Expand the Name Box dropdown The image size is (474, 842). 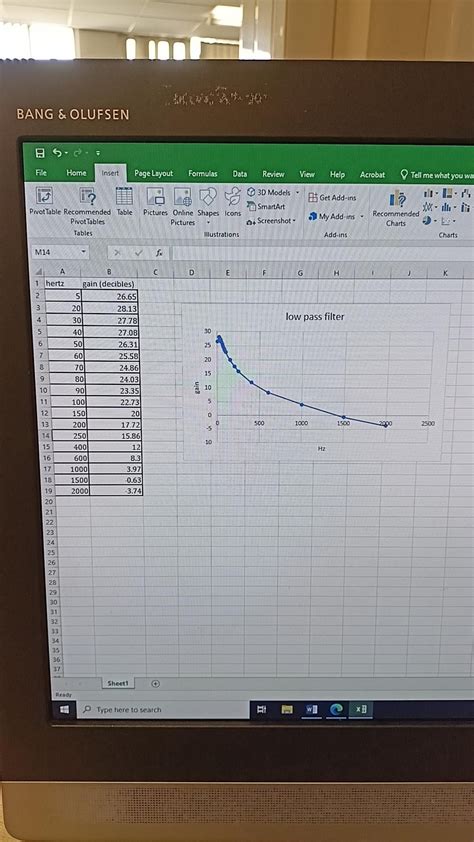(84, 251)
